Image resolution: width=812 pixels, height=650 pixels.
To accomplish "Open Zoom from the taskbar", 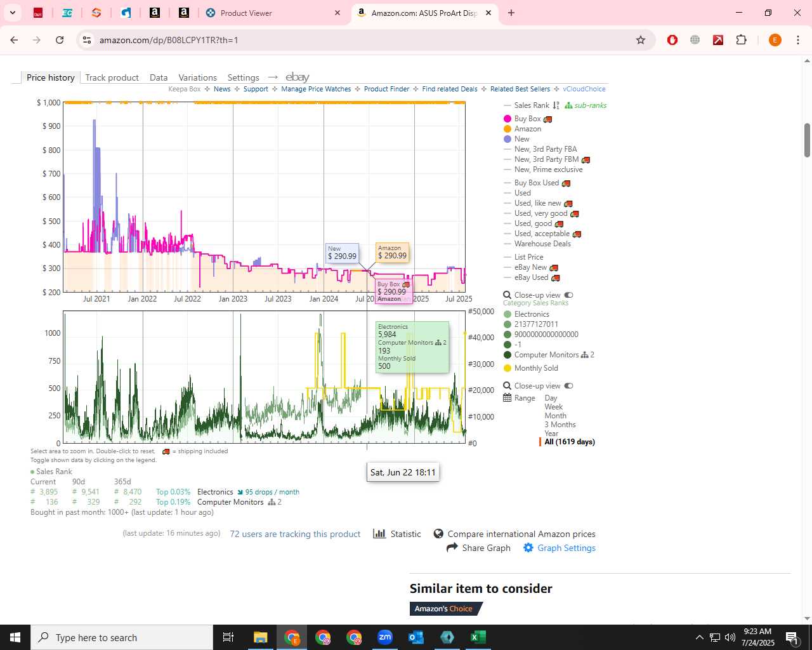I will pyautogui.click(x=385, y=637).
